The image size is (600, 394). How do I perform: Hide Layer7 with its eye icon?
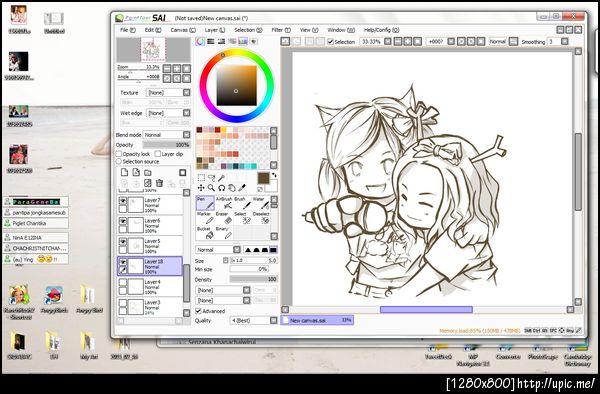(123, 201)
